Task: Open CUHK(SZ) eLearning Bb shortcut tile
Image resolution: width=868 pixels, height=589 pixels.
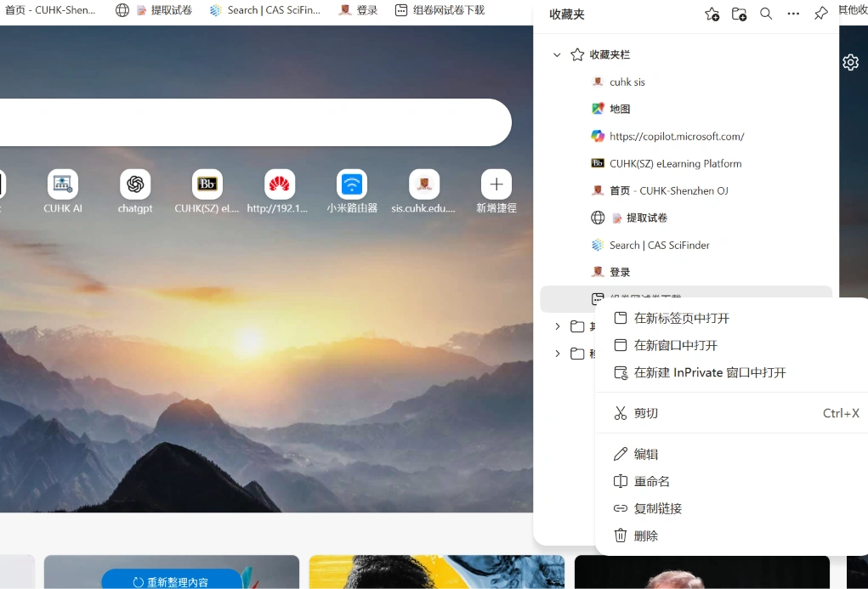Action: coord(207,191)
